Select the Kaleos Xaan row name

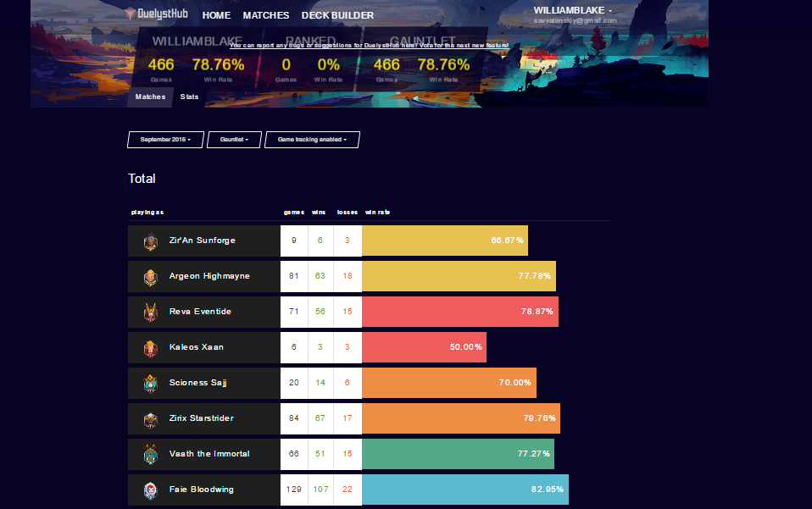(197, 347)
